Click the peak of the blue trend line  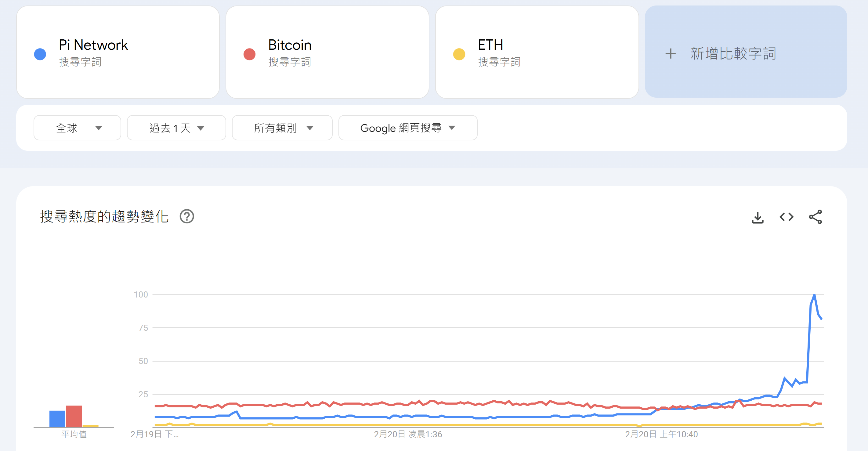[814, 295]
